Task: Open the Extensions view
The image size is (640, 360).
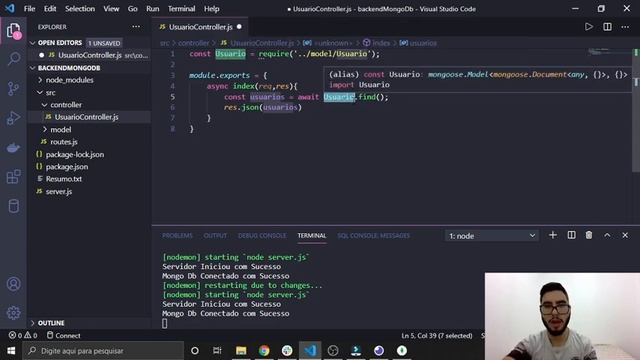Action: (13, 177)
